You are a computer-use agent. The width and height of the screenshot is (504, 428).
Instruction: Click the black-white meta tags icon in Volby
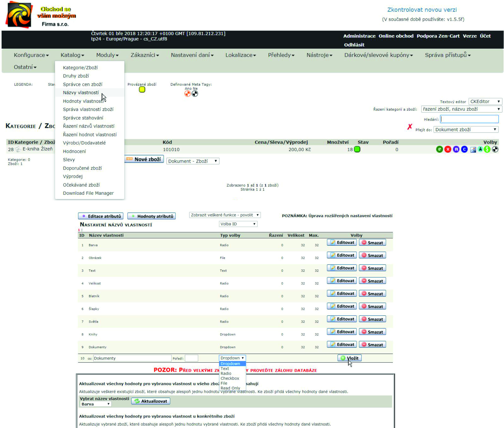(x=495, y=150)
